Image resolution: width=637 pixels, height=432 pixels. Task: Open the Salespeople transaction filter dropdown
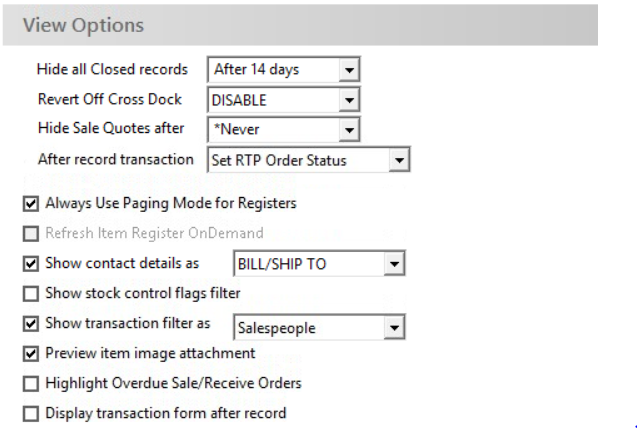394,328
